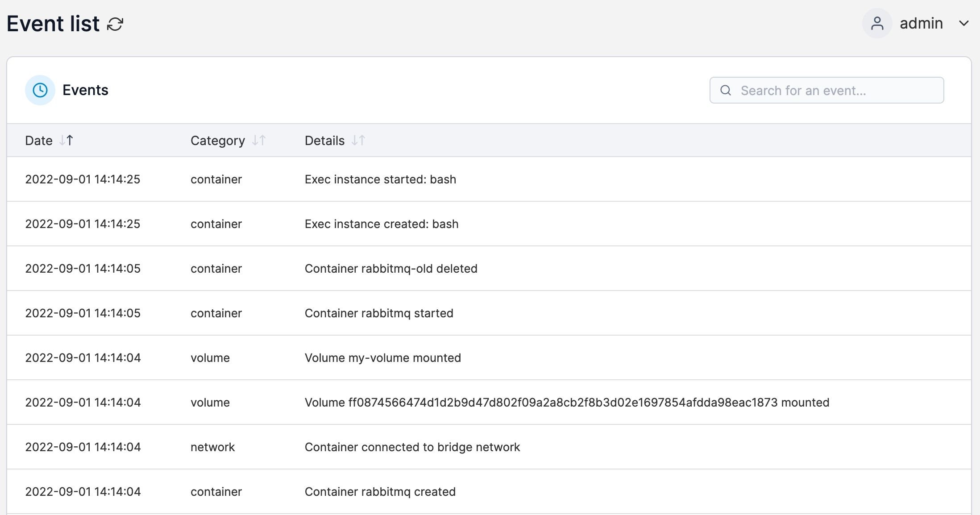Screen dimensions: 980x515
Task: Select the Exec instance started: bash row
Action: coord(380,179)
